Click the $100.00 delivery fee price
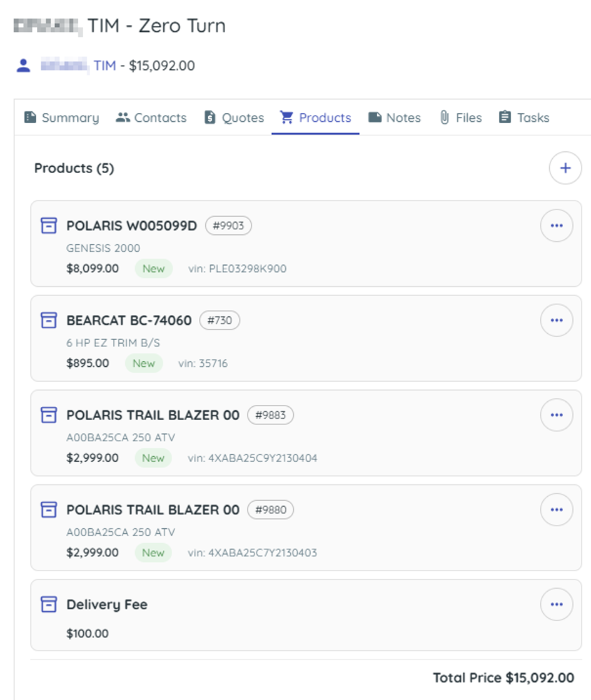 tap(88, 634)
